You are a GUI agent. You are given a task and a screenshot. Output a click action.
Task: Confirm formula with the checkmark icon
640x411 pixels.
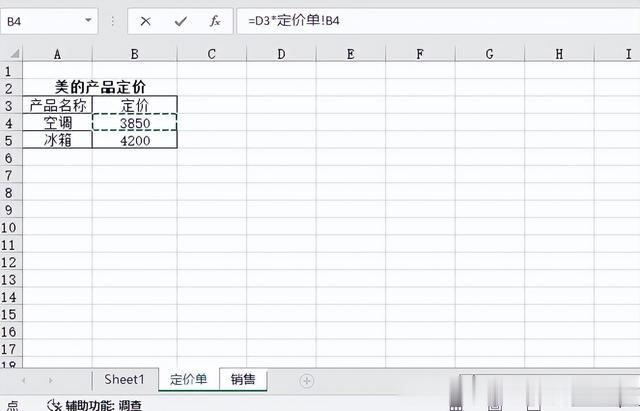180,21
